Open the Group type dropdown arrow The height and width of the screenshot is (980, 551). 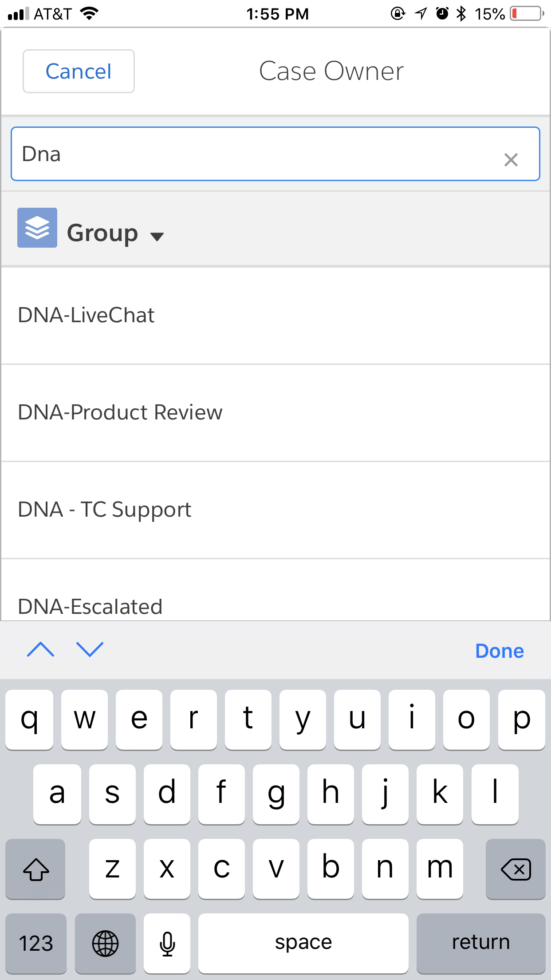tap(157, 236)
